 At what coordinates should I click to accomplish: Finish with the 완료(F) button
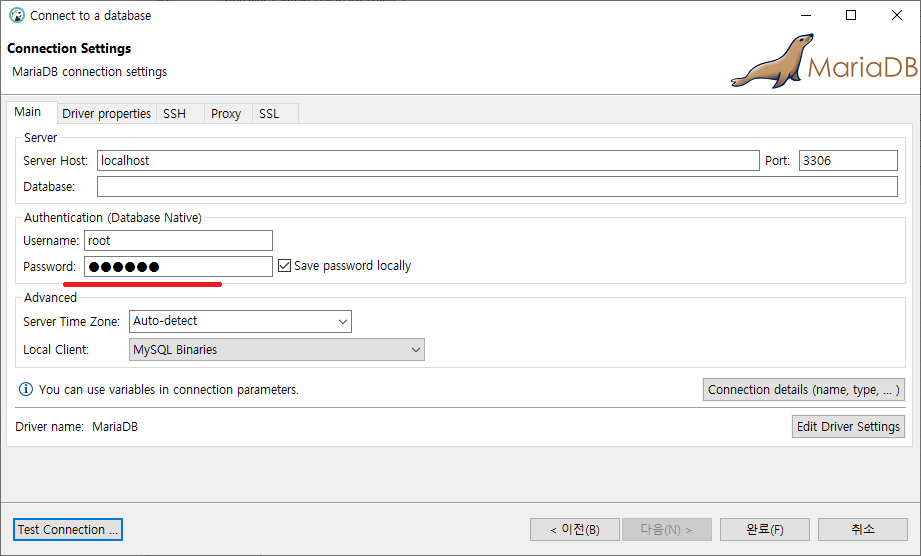(765, 530)
